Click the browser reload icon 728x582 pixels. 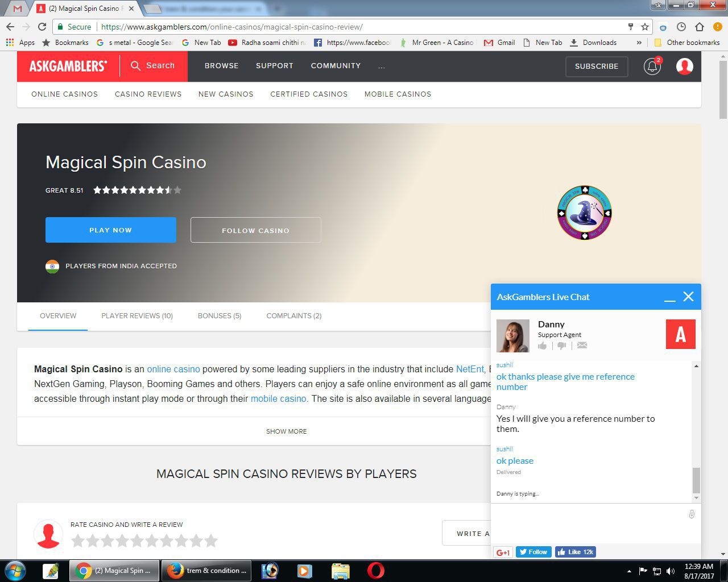[x=42, y=27]
